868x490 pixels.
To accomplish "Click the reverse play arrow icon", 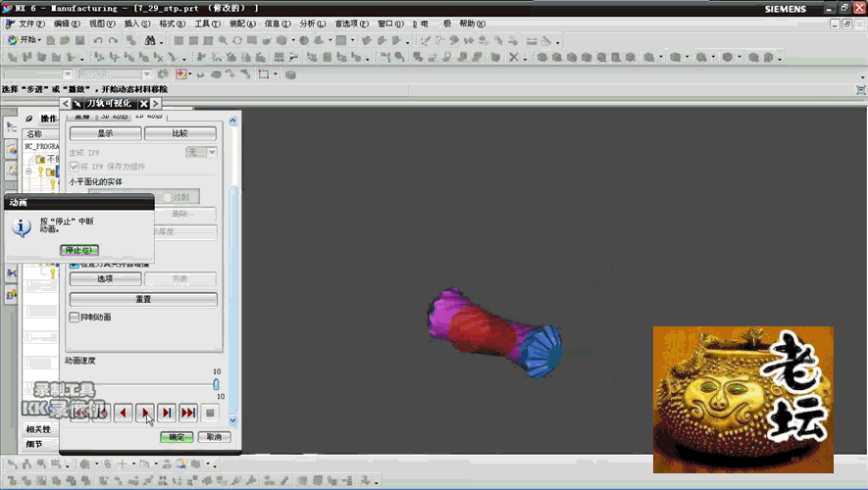I will click(x=124, y=413).
